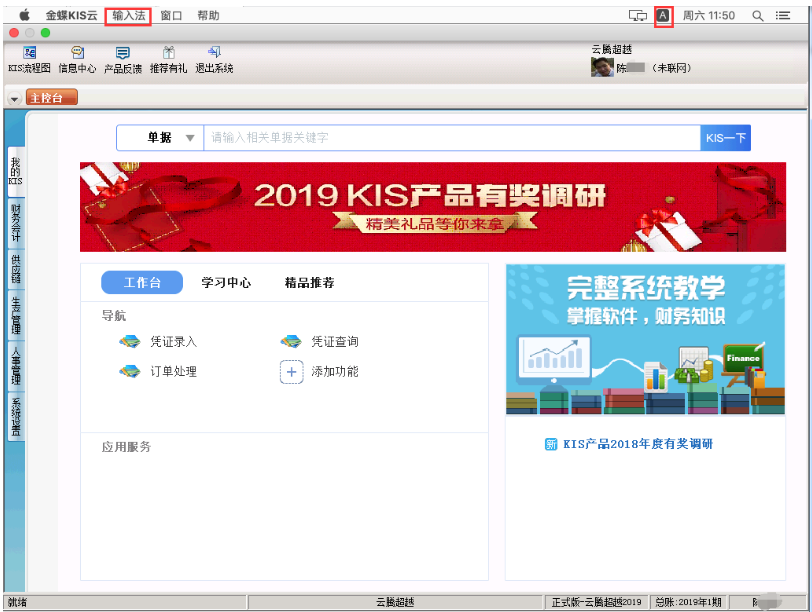Screen dimensions: 812x612
Task: Open the 帮助 menu
Action: [x=208, y=16]
